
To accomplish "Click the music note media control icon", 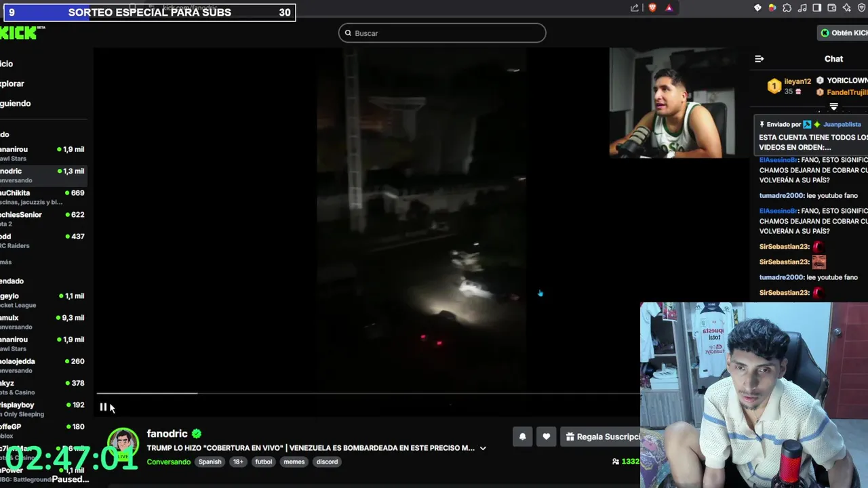I will (x=802, y=8).
